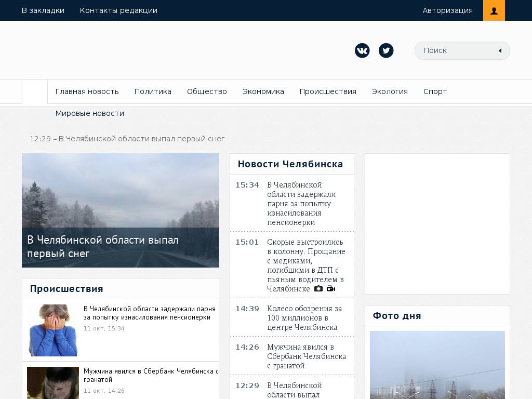
Task: Click the timestamp 11 окт, 15:34
Action: tap(104, 328)
